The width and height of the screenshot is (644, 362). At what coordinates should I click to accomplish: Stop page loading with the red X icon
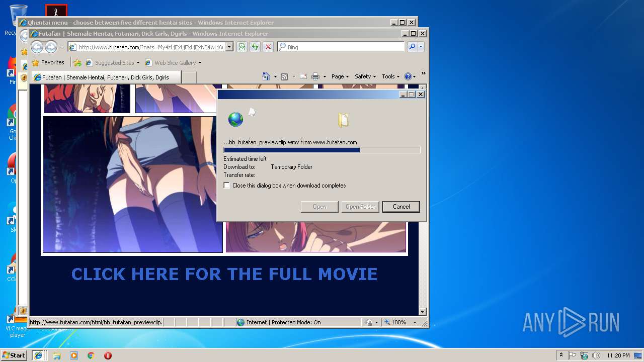tap(268, 47)
